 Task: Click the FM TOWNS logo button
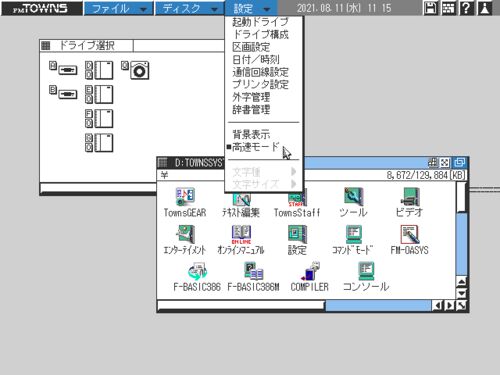41,8
